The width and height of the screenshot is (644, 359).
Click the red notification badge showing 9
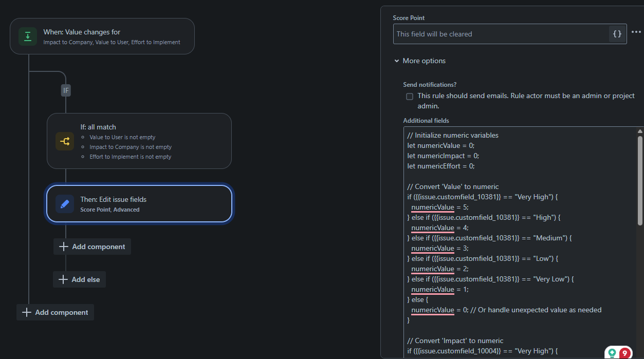click(x=624, y=353)
